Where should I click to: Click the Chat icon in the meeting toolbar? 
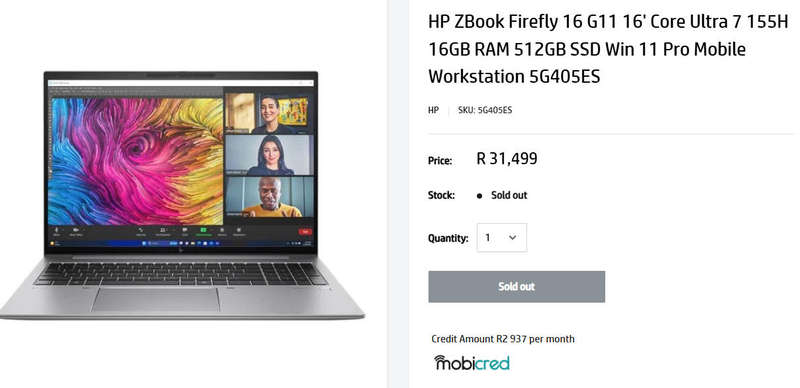[x=185, y=230]
